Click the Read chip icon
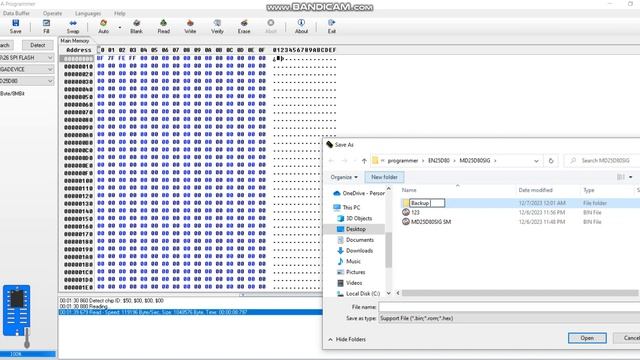Image resolution: width=640 pixels, height=360 pixels. coord(163,26)
